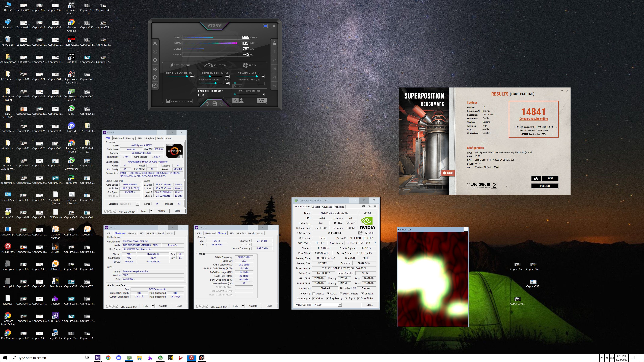
Task: Share BIOS with GPU-Z export arrow icon
Action: (360, 233)
